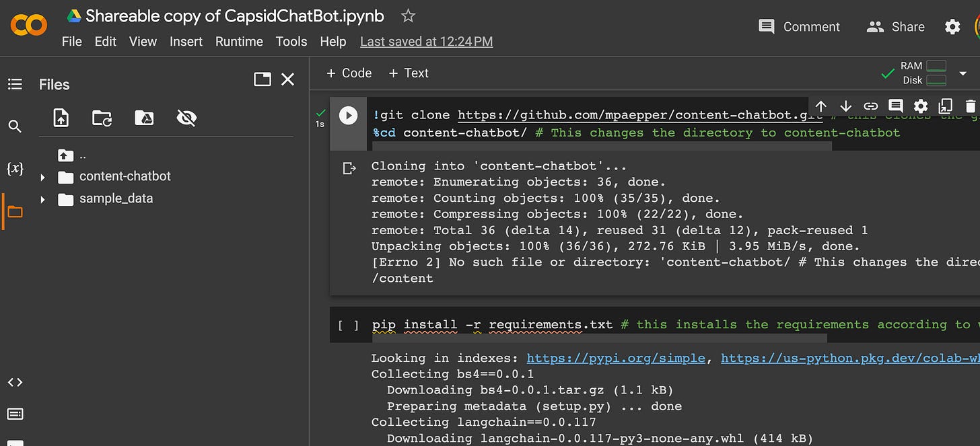Open the Insert menu
This screenshot has height=446, width=980.
[186, 42]
